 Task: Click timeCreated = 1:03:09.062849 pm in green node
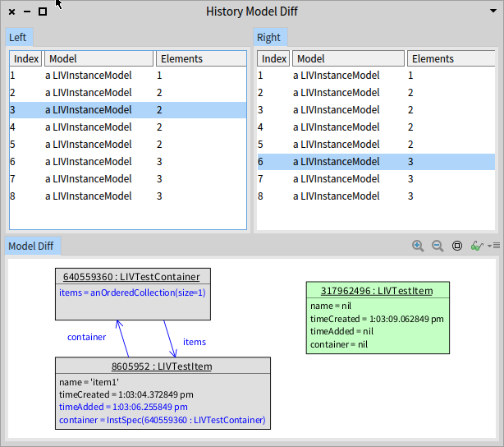point(377,319)
